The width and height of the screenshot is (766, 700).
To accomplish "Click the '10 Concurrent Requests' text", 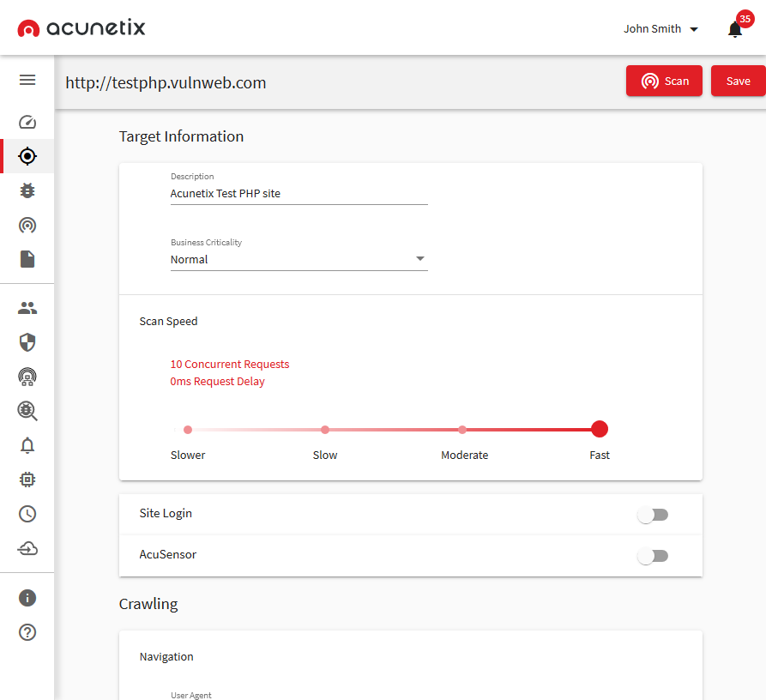I will click(x=230, y=364).
